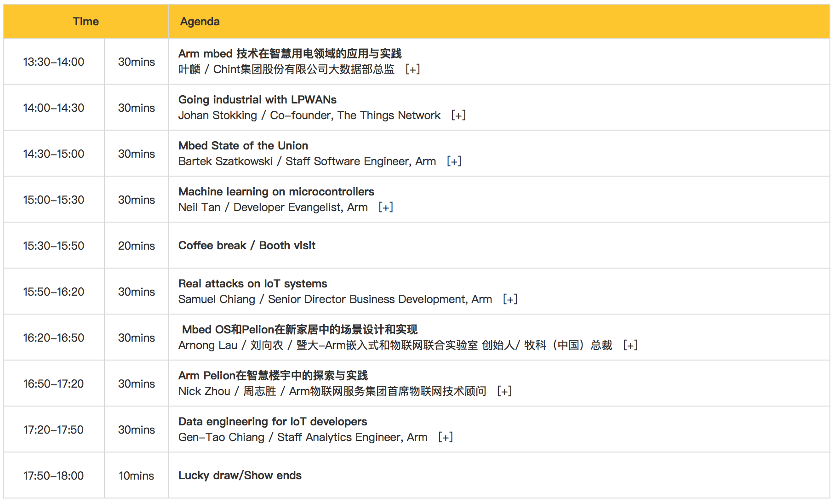Click speaker line Gen-Tao Chiang, Staff Analytics Engineer
This screenshot has height=504, width=835.
(x=303, y=437)
